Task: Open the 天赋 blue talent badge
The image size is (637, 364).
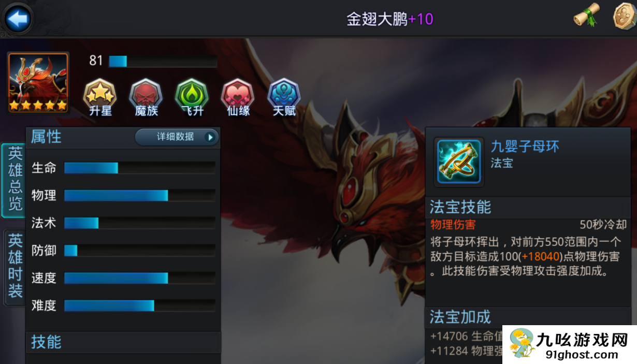Action: (x=284, y=97)
